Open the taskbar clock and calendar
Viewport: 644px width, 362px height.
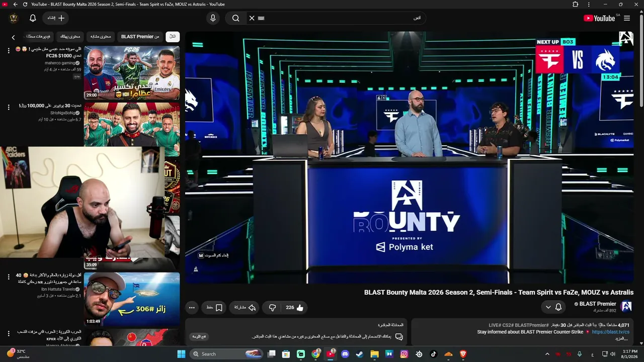pos(630,354)
